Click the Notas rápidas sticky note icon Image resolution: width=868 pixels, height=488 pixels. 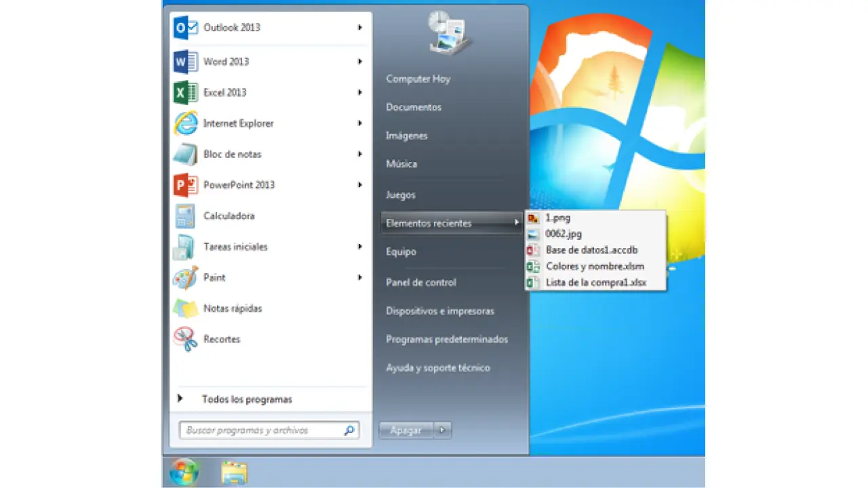(x=185, y=308)
